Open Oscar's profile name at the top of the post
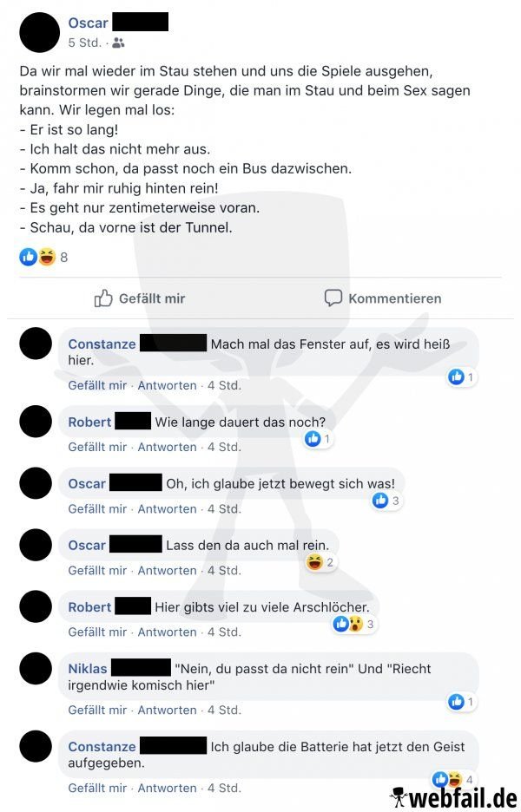521x812 pixels. pos(88,23)
